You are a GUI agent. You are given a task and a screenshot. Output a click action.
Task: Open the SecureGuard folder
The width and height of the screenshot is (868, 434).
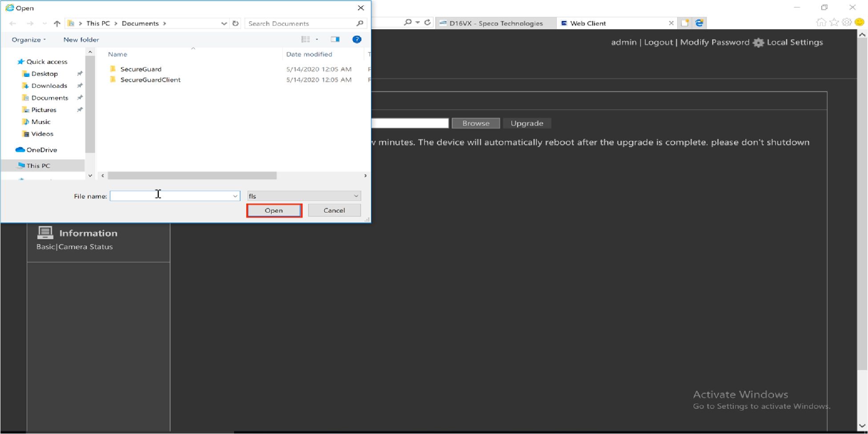[141, 69]
